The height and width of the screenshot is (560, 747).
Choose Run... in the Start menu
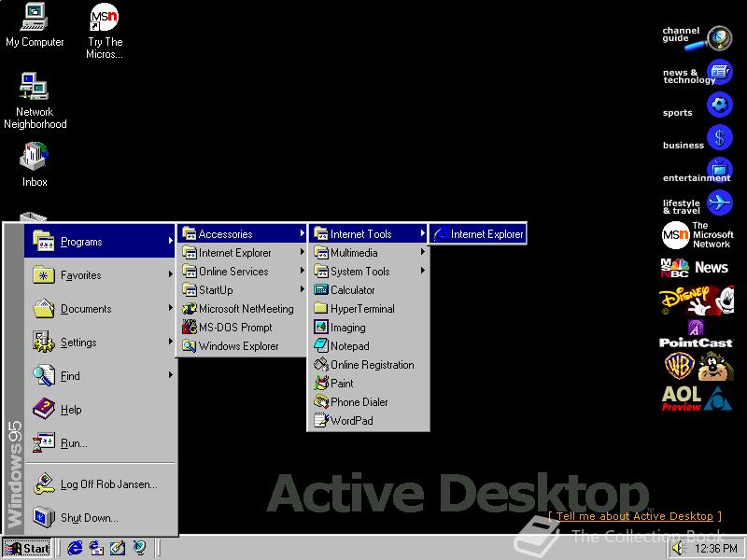(100, 443)
